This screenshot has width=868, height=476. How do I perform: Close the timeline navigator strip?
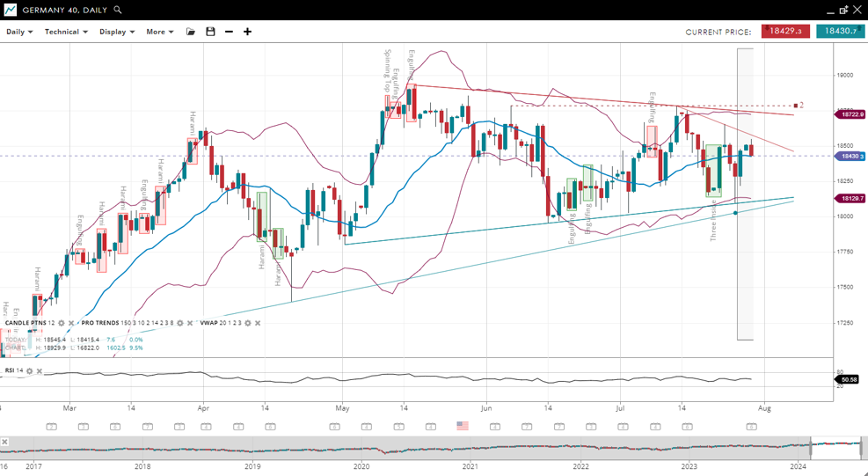tap(5, 441)
